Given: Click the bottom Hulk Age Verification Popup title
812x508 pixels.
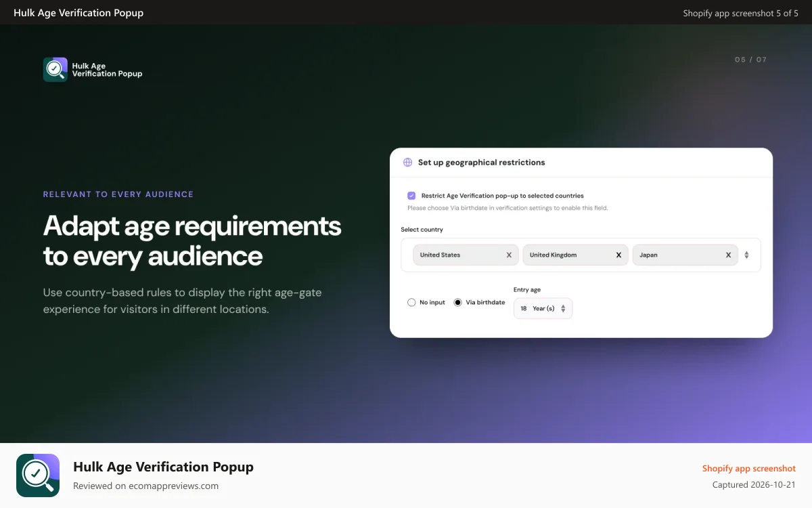Looking at the screenshot, I should (163, 467).
